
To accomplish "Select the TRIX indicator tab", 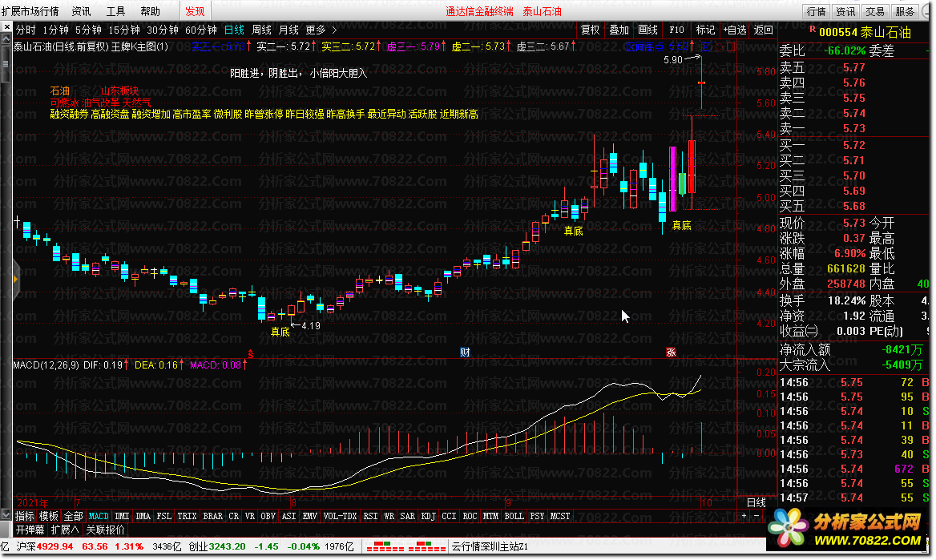I will (187, 516).
